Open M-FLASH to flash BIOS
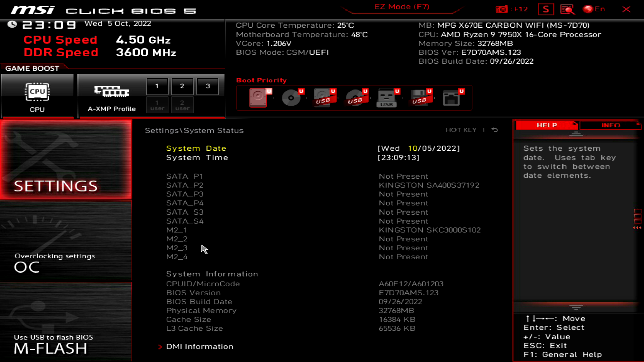The height and width of the screenshot is (362, 644). tap(66, 322)
